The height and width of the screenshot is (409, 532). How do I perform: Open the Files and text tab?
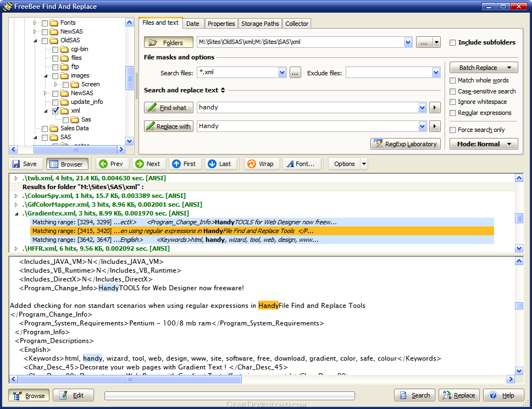click(160, 23)
